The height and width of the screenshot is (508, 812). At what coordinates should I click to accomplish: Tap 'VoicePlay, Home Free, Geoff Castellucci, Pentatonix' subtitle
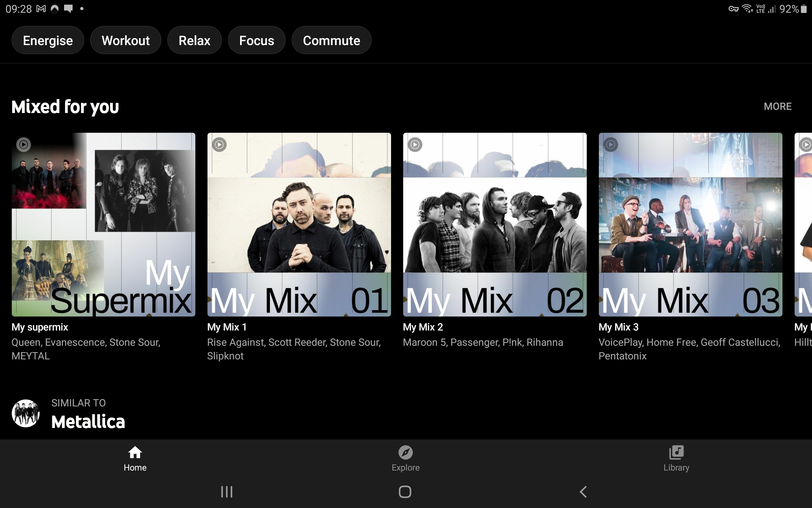point(690,349)
